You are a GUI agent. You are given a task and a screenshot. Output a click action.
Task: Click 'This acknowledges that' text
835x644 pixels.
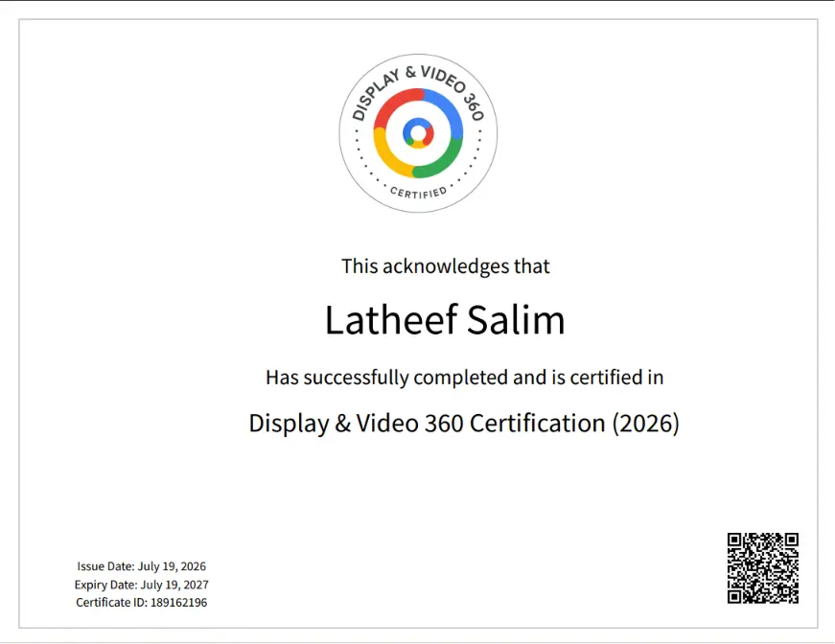click(445, 266)
